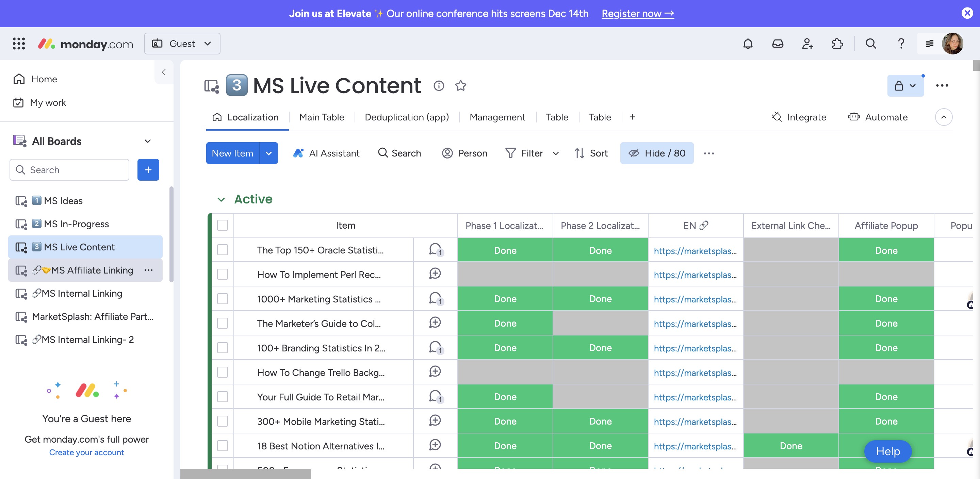Click Done status in Phase 1 first row

[x=505, y=250]
